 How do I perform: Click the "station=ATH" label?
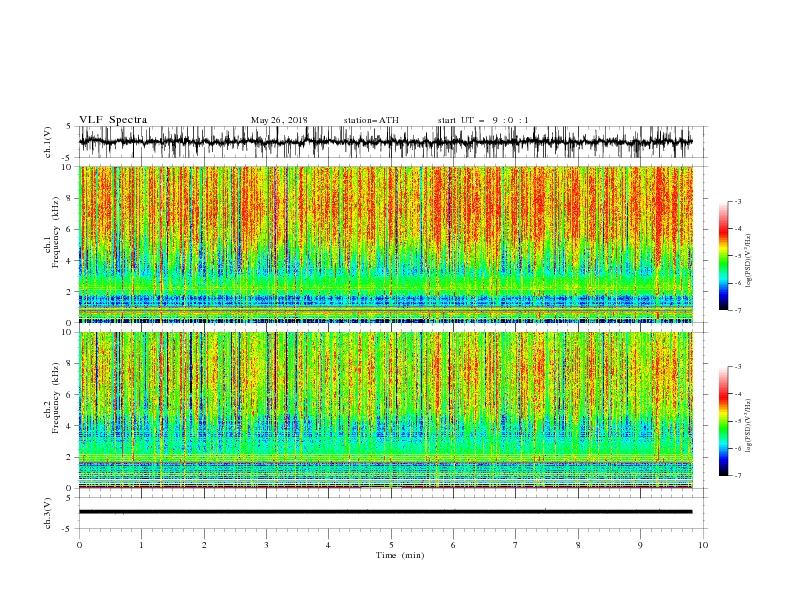pyautogui.click(x=371, y=120)
